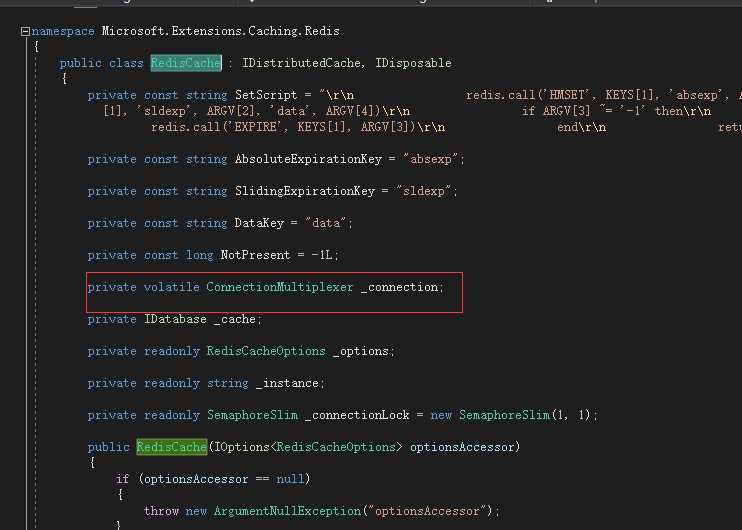Click "data" value of DataKey
Image resolution: width=742 pixels, height=530 pixels.
(x=326, y=223)
